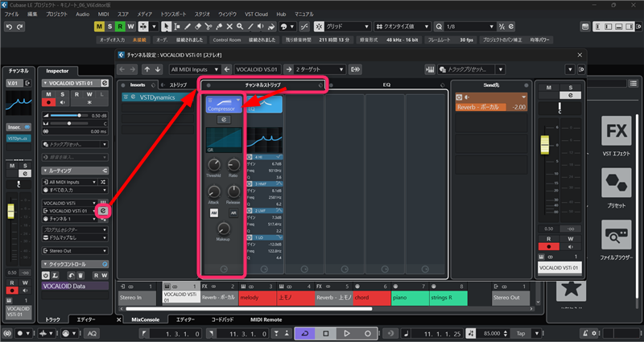Toggle Snap on/off button before グリッド
644x342 pixels.
319,27
